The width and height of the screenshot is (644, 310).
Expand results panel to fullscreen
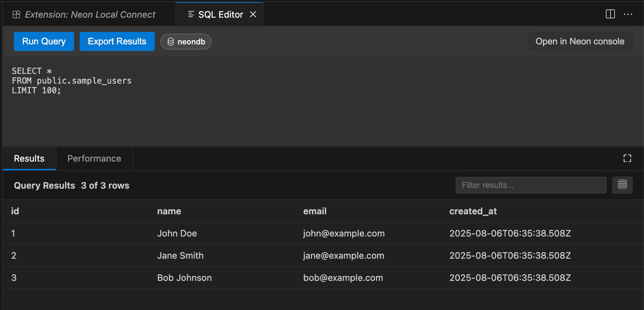coord(627,158)
